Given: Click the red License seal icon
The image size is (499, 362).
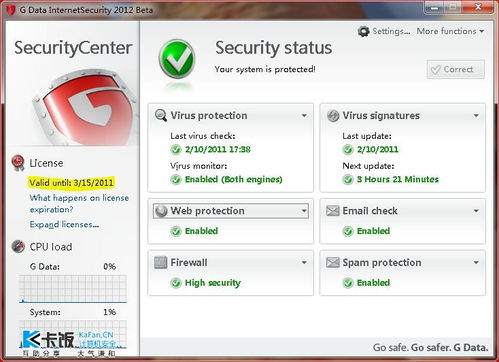Looking at the screenshot, I should pyautogui.click(x=18, y=163).
